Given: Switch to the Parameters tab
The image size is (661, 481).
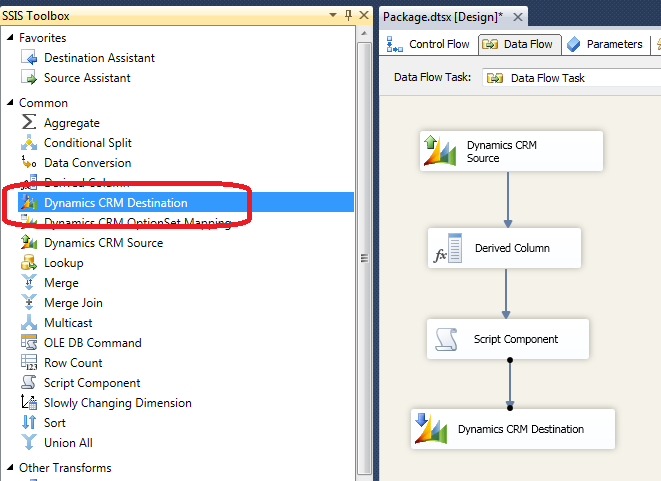Looking at the screenshot, I should (x=605, y=44).
